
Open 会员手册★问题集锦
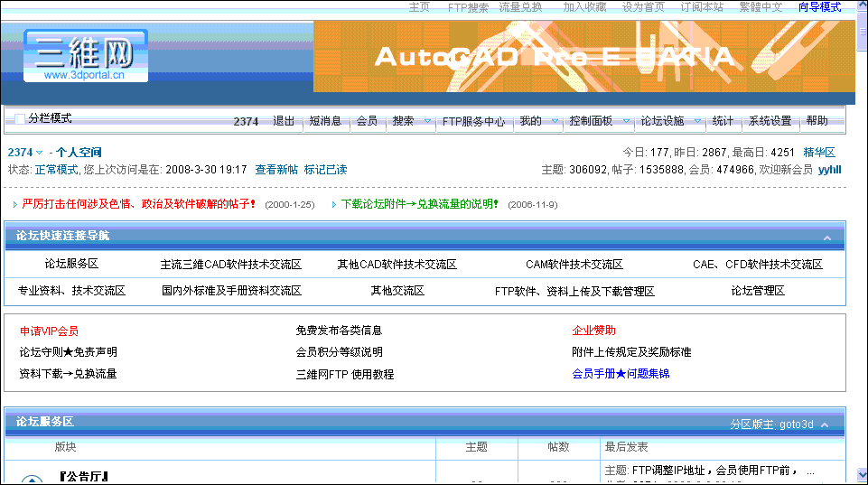[x=621, y=374]
